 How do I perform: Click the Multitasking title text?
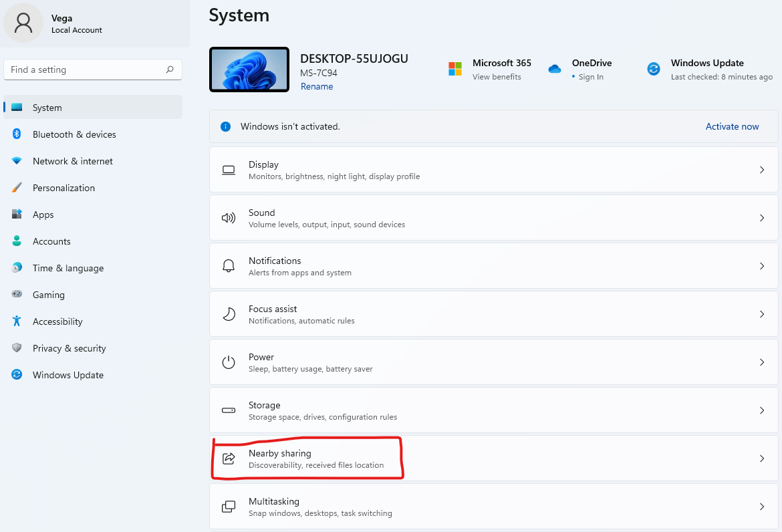(274, 501)
